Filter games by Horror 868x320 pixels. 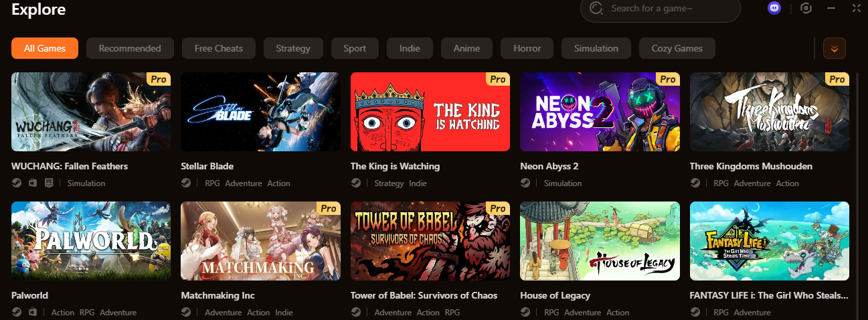tap(527, 48)
